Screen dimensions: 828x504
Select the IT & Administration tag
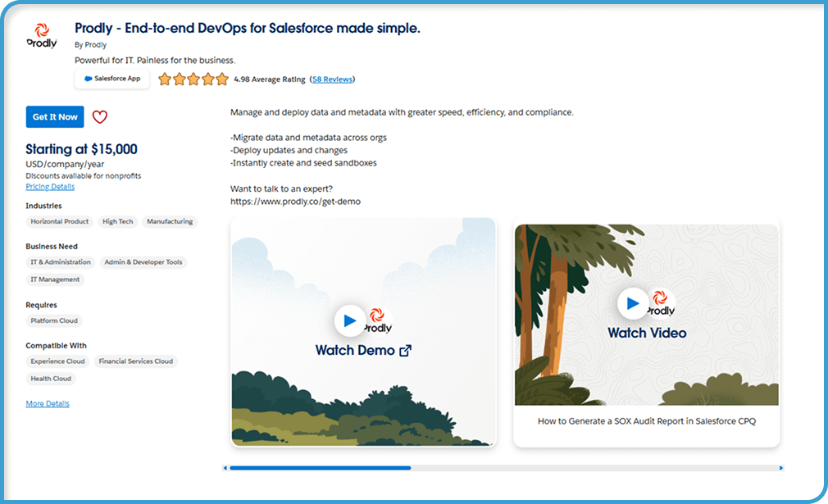(61, 262)
